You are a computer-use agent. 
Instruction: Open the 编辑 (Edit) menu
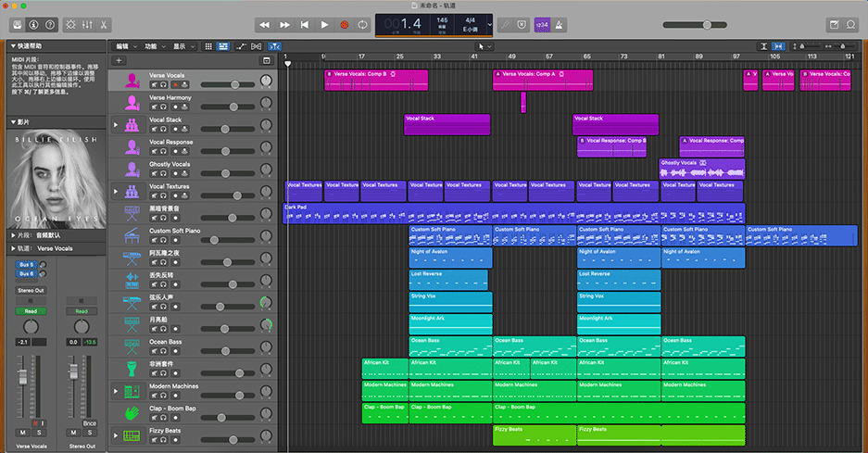pos(124,45)
